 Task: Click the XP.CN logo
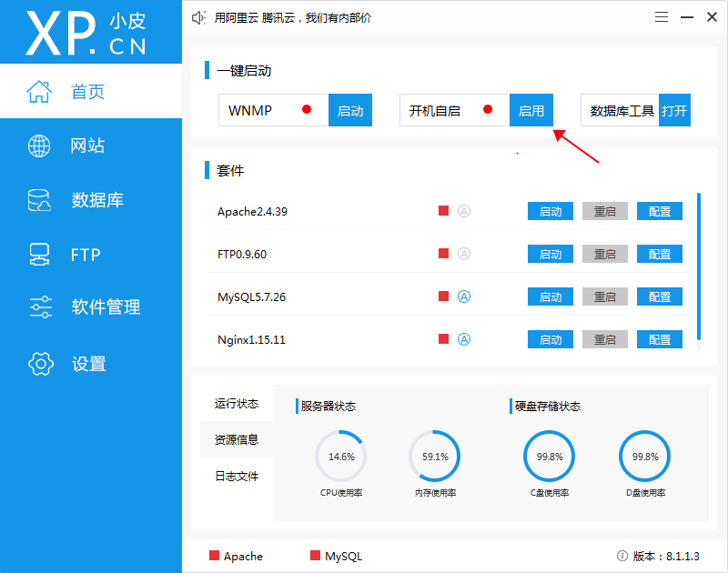pyautogui.click(x=86, y=33)
